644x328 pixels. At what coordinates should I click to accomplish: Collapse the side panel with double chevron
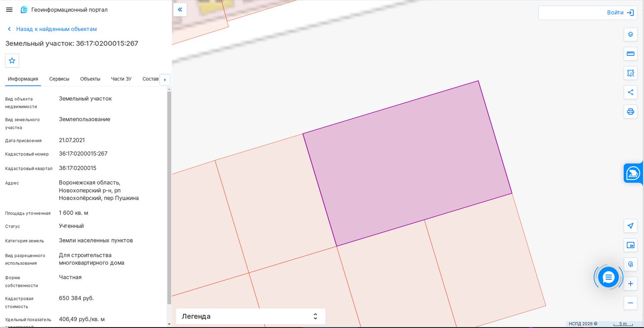[x=180, y=9]
